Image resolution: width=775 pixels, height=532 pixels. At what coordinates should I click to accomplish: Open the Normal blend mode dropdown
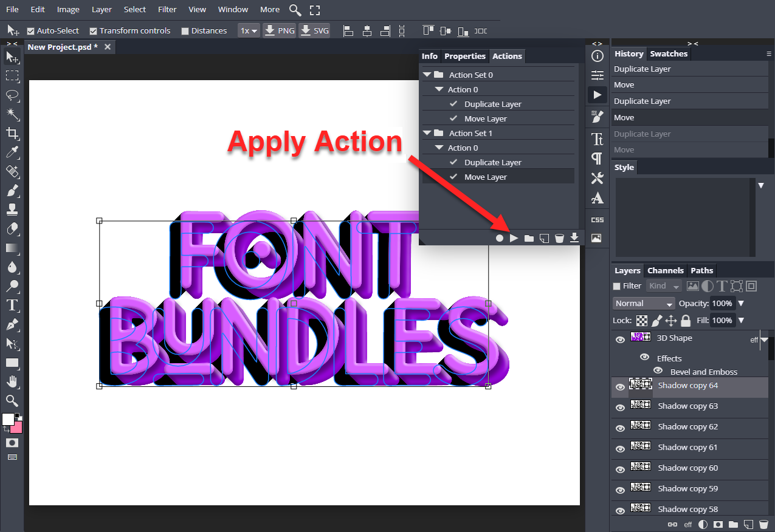[x=644, y=303]
